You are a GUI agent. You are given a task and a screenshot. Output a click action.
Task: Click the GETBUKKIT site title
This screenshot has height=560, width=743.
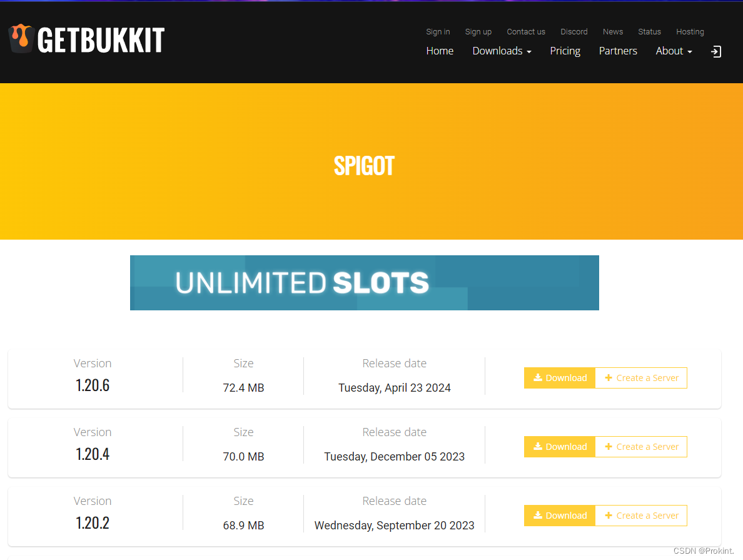101,39
